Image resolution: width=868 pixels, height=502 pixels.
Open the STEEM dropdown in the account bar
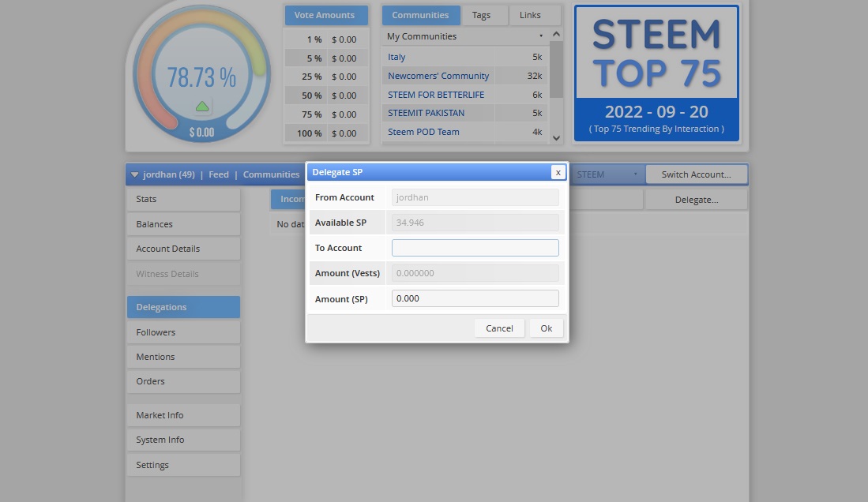607,174
